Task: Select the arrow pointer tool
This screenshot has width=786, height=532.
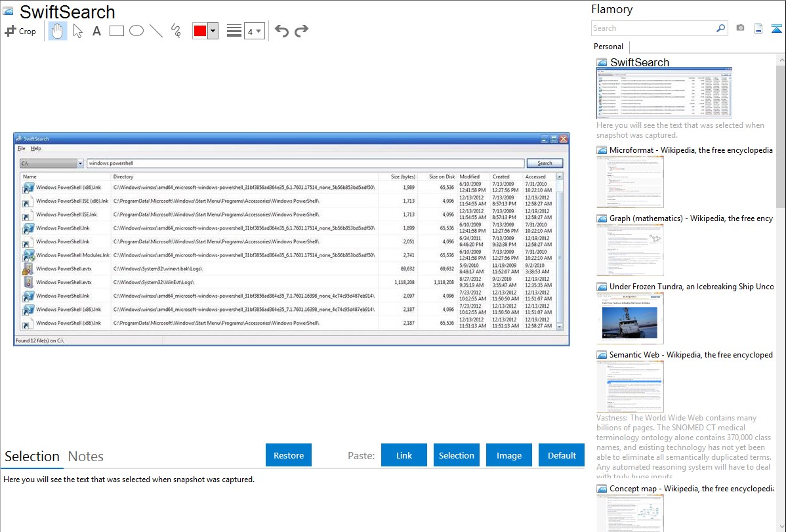Action: coord(77,31)
